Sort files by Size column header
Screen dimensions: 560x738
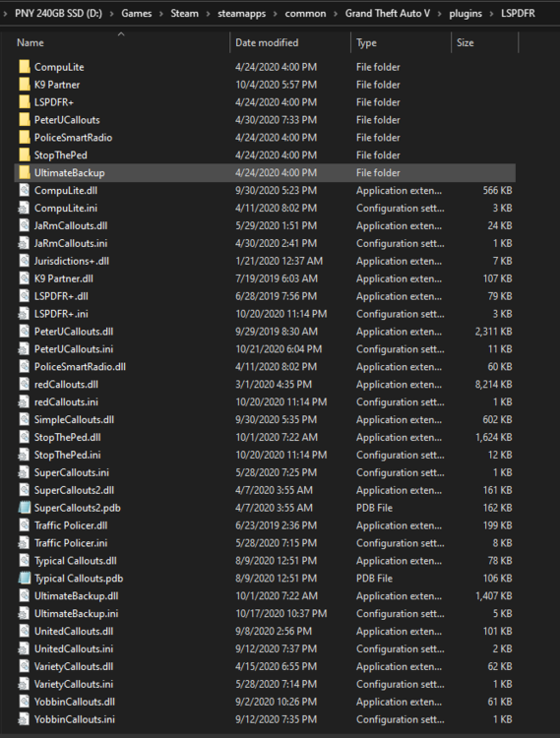click(x=465, y=43)
